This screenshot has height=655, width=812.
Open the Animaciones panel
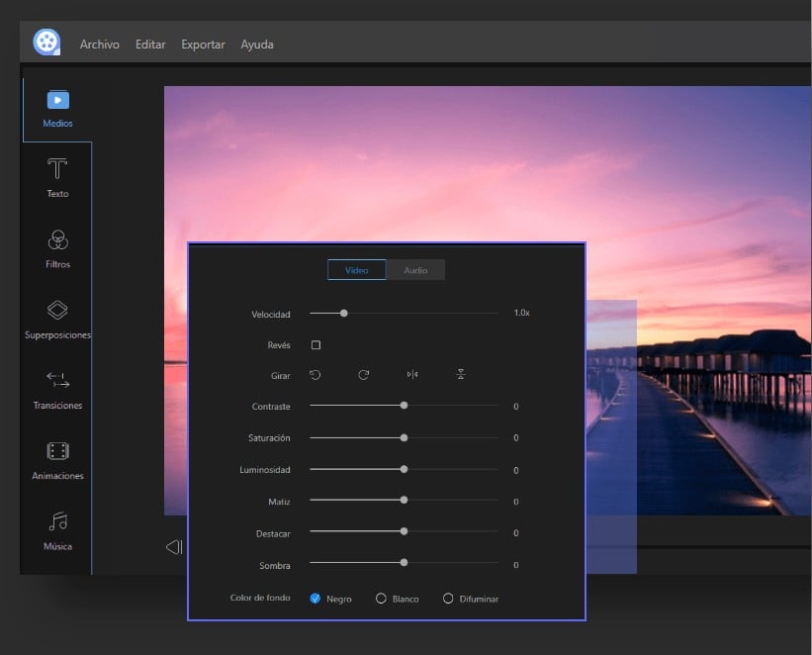point(56,458)
